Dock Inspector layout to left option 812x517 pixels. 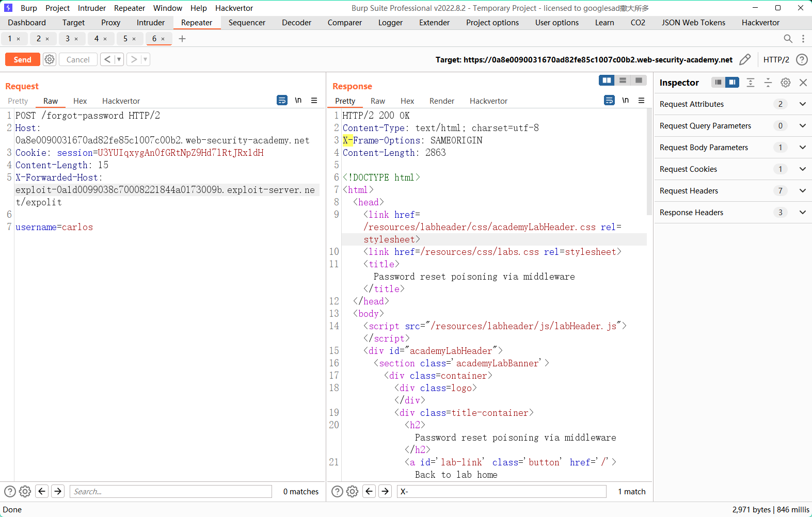point(718,83)
